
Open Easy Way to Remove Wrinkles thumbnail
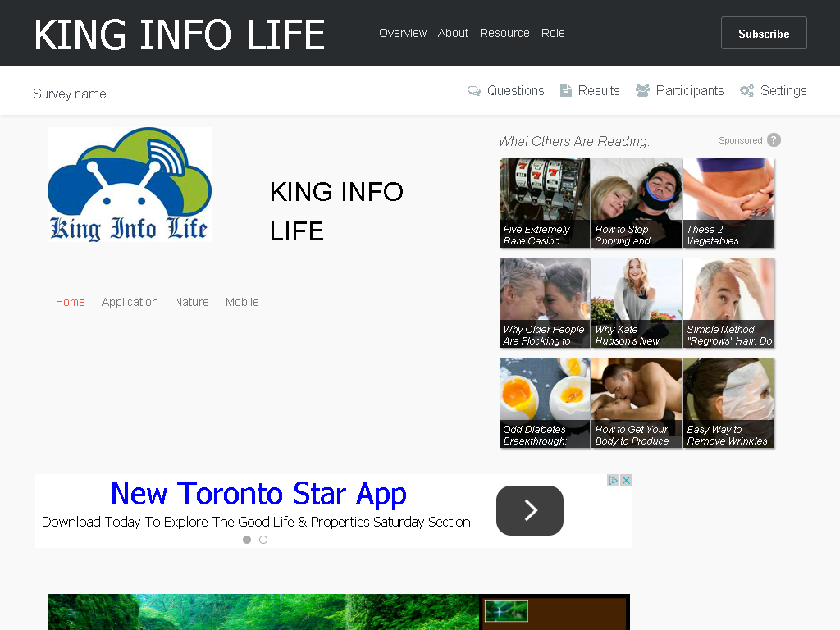[x=728, y=403]
